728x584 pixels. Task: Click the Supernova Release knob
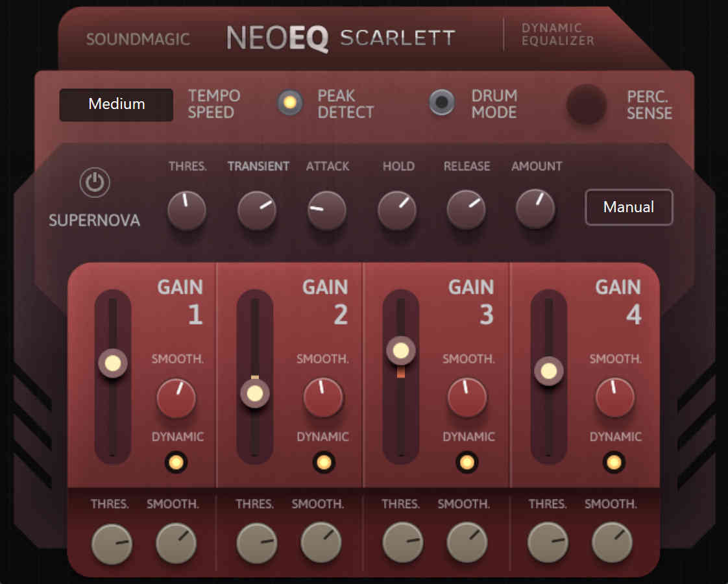coord(466,210)
